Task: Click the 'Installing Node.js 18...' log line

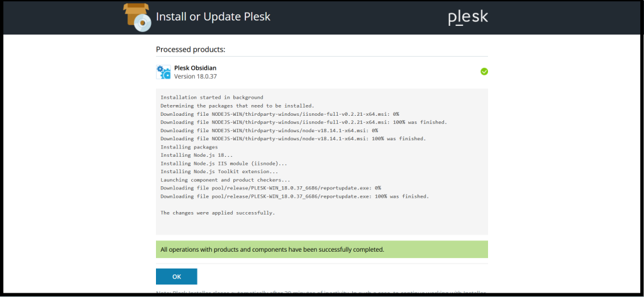Action: (x=197, y=155)
